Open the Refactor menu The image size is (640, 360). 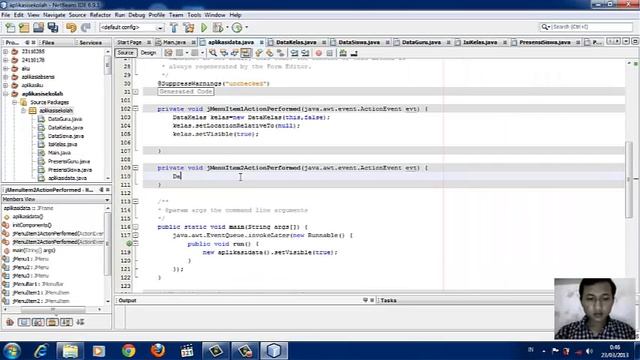100,15
